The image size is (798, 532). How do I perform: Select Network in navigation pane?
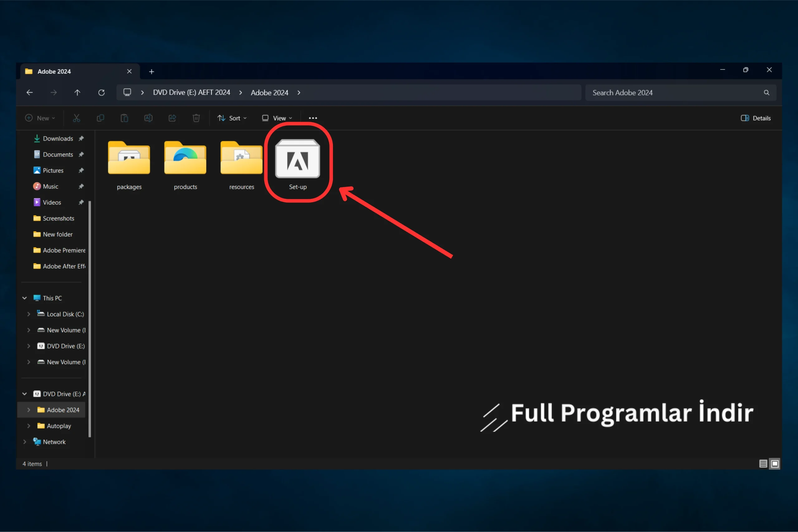[50, 441]
